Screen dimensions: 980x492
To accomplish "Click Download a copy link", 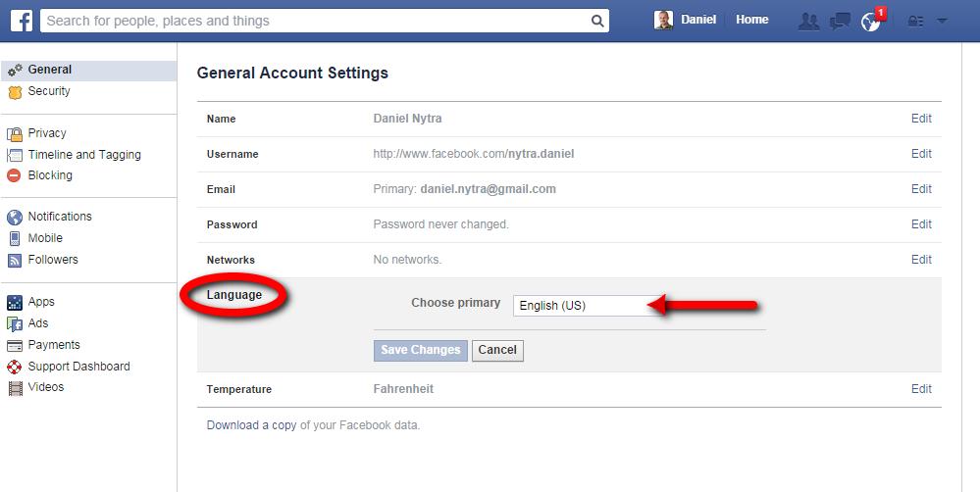I will pos(251,425).
